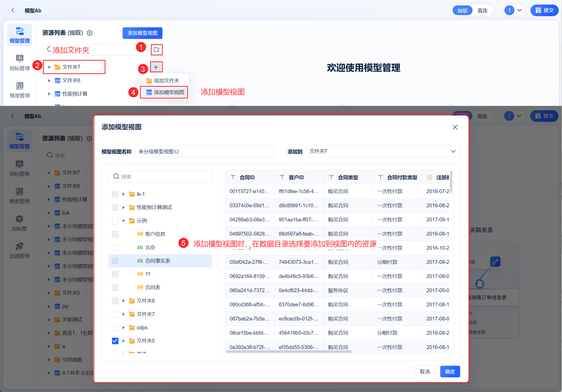Close the 添加模型视图 dialog
Image resolution: width=562 pixels, height=392 pixels.
point(455,127)
